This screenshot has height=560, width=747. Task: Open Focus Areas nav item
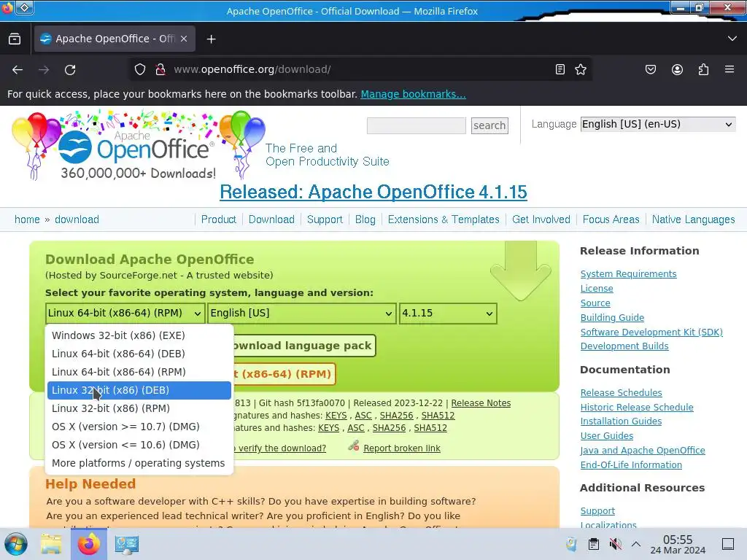[611, 219]
